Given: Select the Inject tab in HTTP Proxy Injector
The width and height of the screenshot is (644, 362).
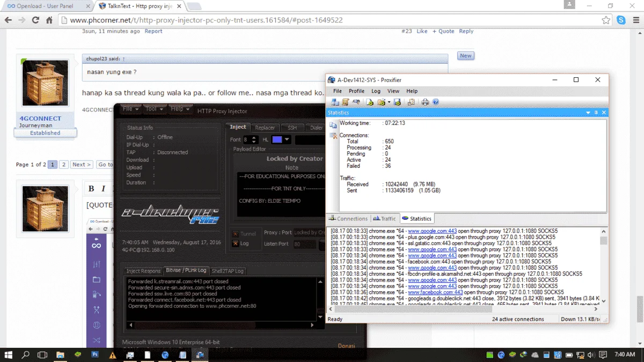Looking at the screenshot, I should coord(238,127).
